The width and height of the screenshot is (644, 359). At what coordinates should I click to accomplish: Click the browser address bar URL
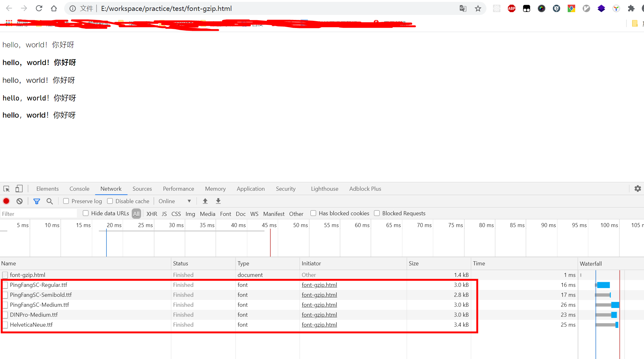(x=166, y=8)
